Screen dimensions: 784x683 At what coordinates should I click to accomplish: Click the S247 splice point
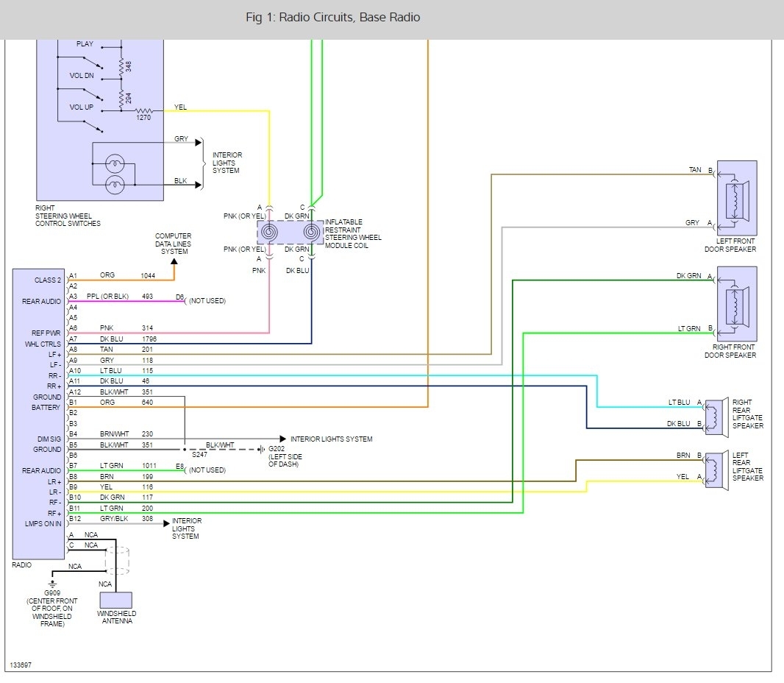(184, 449)
